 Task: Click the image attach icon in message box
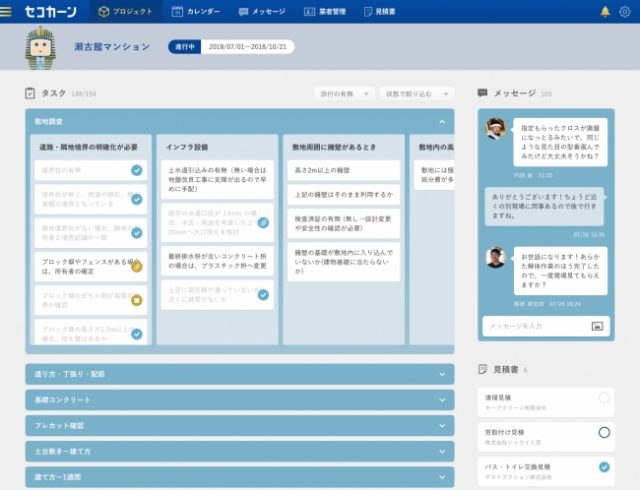click(597, 326)
